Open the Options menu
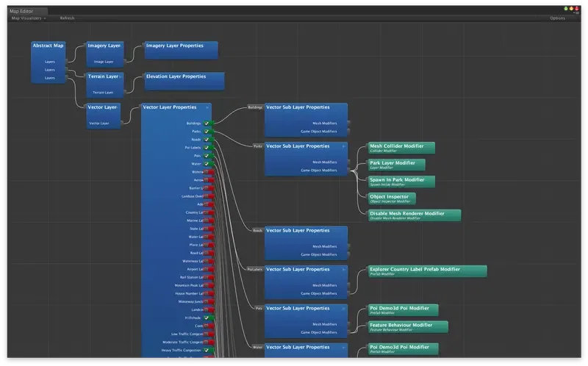This screenshot has width=588, height=366. (x=557, y=18)
